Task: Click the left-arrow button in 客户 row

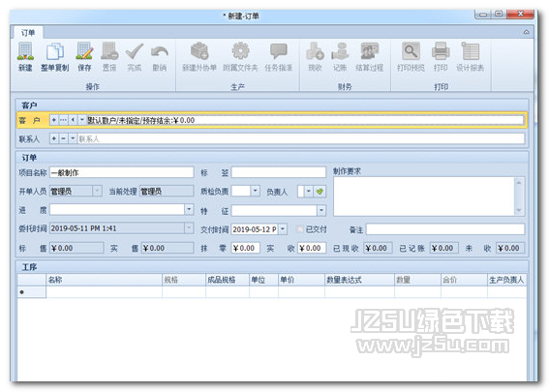Action: point(73,120)
